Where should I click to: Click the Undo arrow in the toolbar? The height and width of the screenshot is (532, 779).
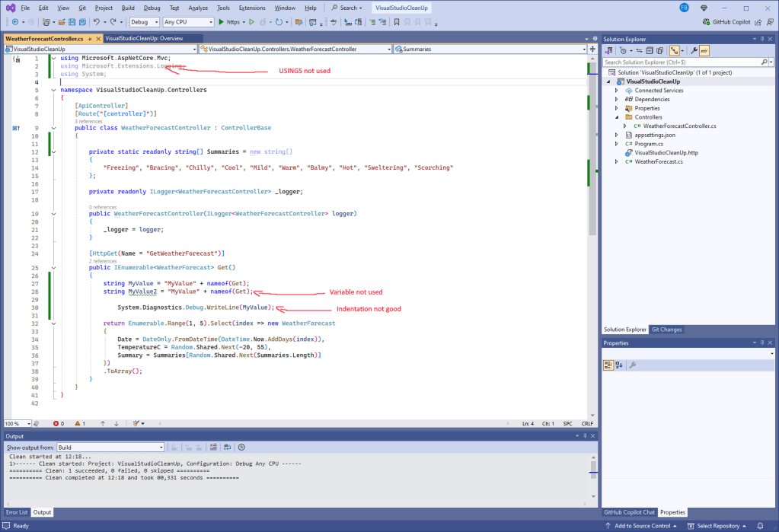click(97, 22)
